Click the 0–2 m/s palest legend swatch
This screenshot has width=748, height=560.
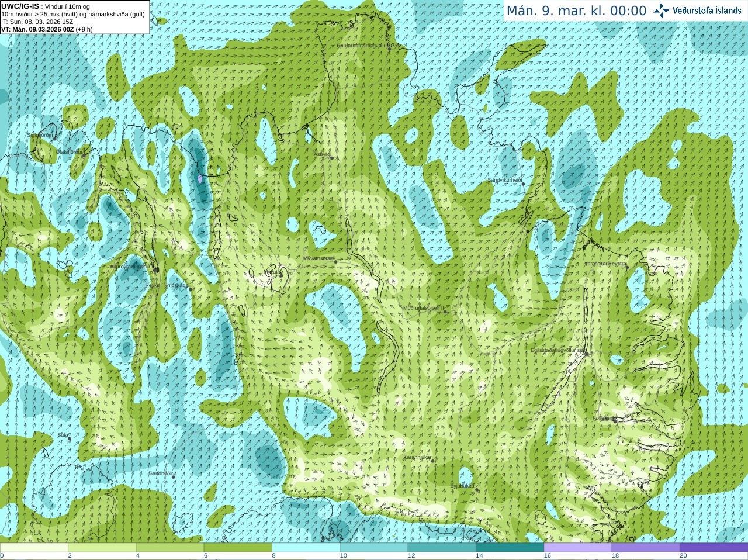tap(34, 548)
